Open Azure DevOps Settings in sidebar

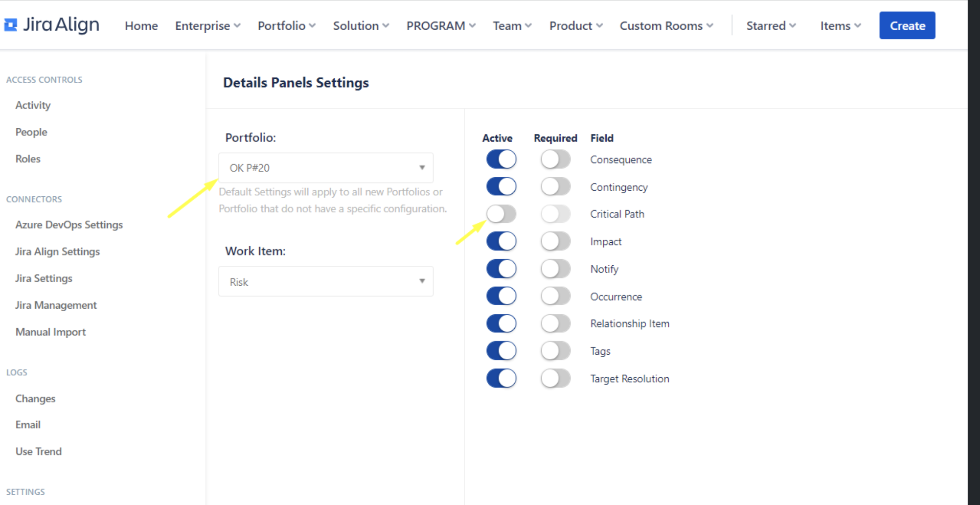click(x=69, y=225)
